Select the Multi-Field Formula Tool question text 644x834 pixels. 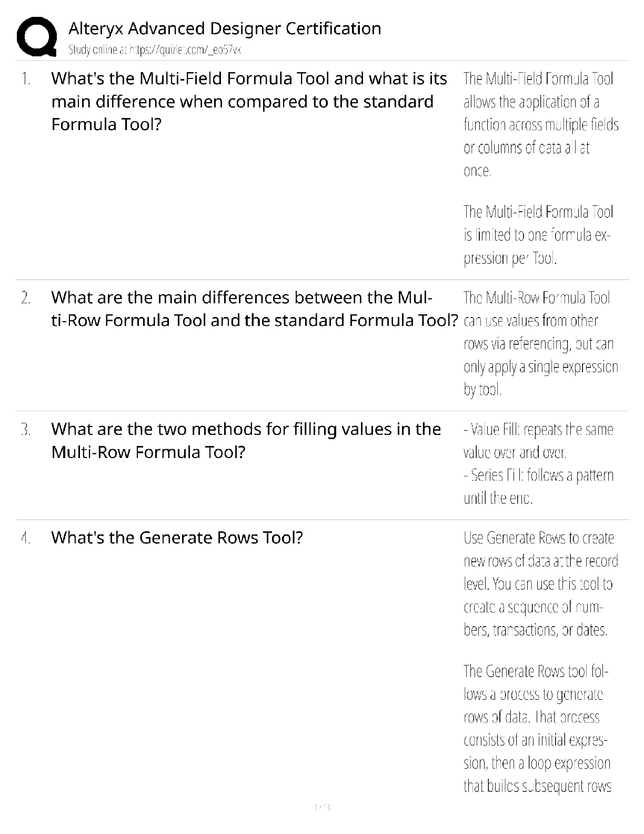tap(249, 101)
